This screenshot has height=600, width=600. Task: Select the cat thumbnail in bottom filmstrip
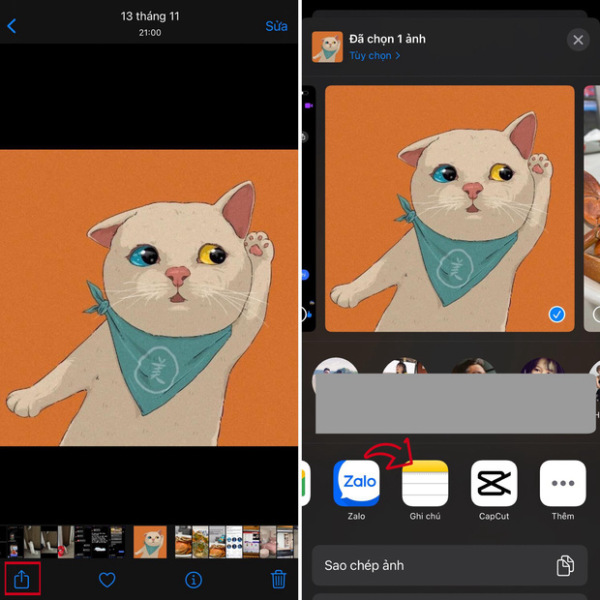[150, 541]
